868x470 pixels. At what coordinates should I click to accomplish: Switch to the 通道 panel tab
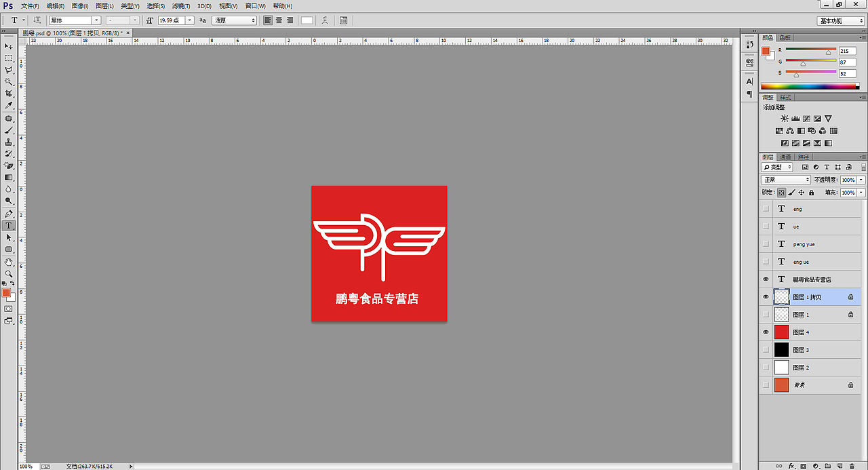pos(787,157)
